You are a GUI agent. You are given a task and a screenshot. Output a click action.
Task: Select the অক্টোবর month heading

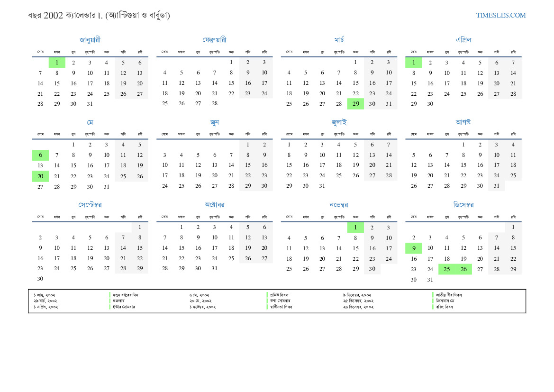pyautogui.click(x=215, y=205)
